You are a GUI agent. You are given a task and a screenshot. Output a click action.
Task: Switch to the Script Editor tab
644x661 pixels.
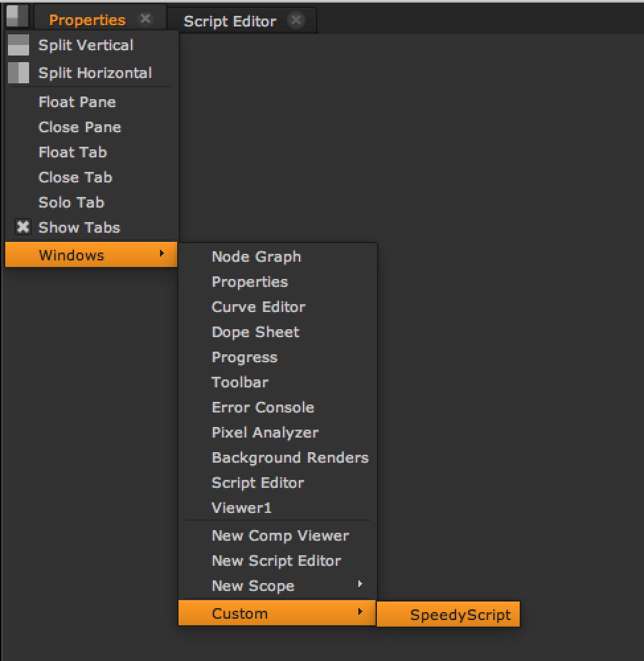(229, 21)
